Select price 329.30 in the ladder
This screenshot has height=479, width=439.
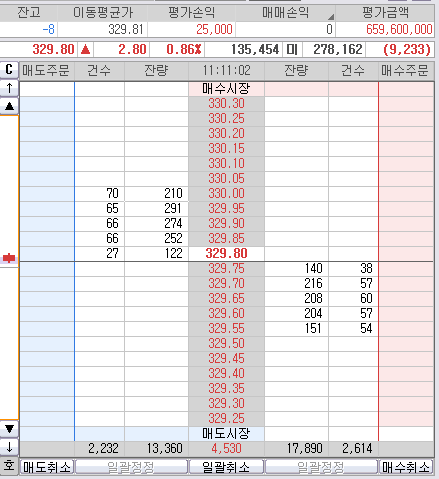click(x=226, y=404)
